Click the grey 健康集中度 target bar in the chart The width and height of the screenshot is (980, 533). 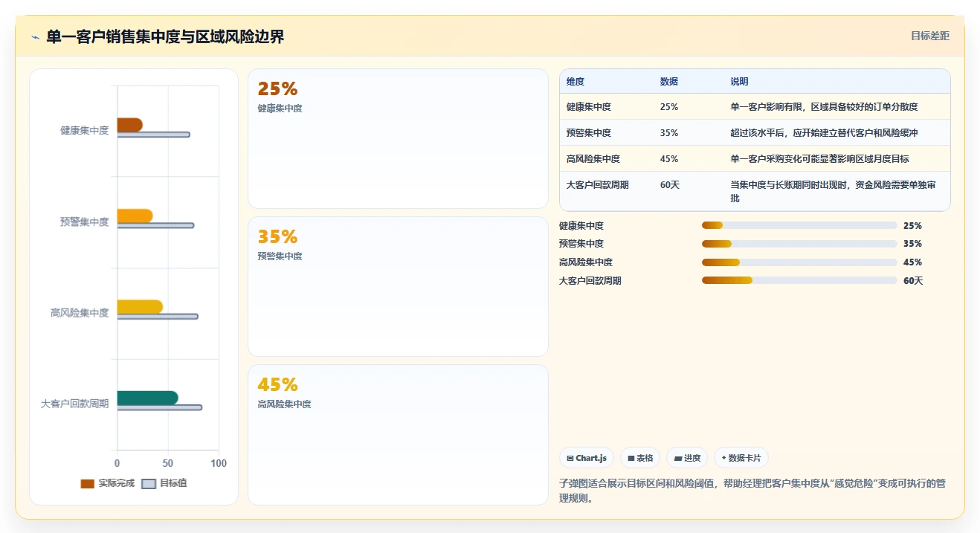coord(153,135)
